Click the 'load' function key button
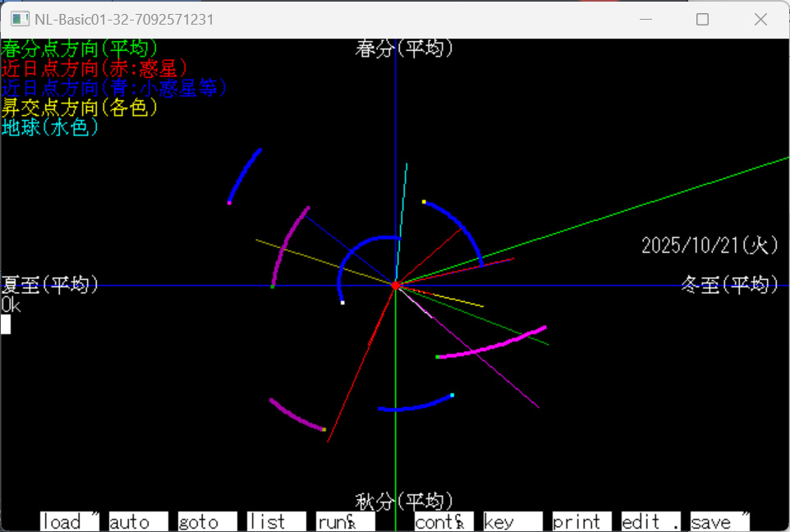 click(x=70, y=521)
